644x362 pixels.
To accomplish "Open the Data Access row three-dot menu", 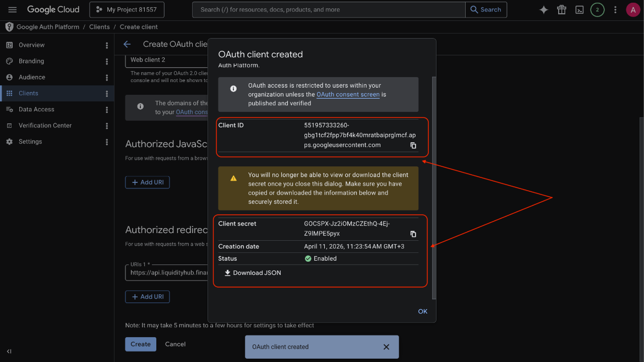I will (x=107, y=110).
